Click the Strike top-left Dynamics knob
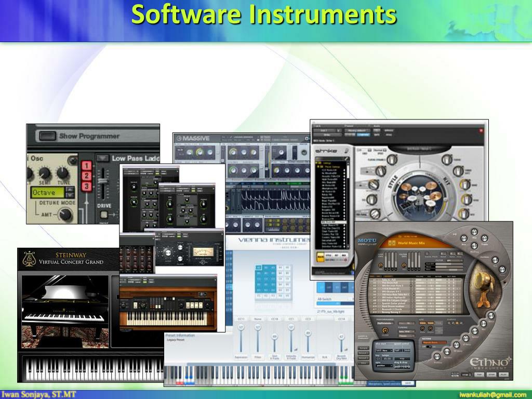The width and height of the screenshot is (532, 399). tap(392, 159)
